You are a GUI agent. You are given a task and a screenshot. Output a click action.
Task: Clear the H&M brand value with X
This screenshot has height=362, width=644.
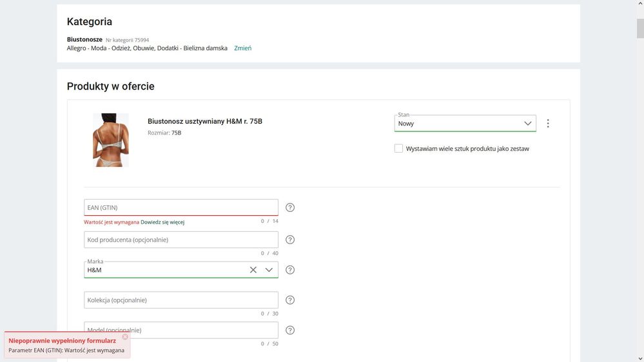coord(253,270)
